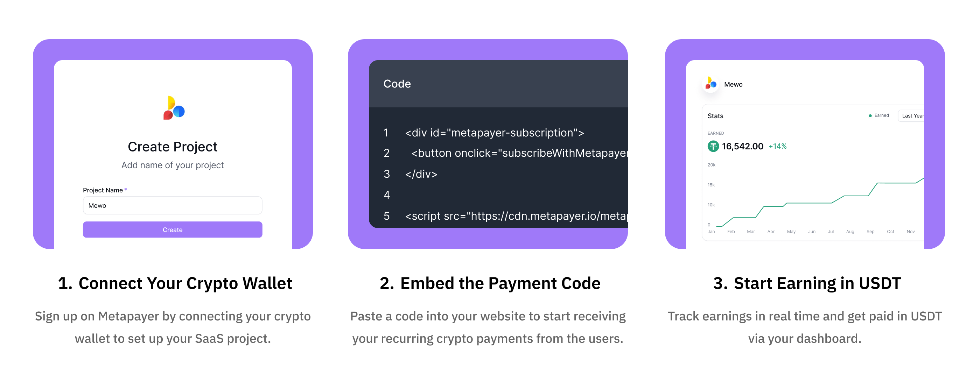Viewport: 980px width, 382px height.
Task: Click the Mewo logo icon in dashboard header
Action: pyautogui.click(x=710, y=84)
